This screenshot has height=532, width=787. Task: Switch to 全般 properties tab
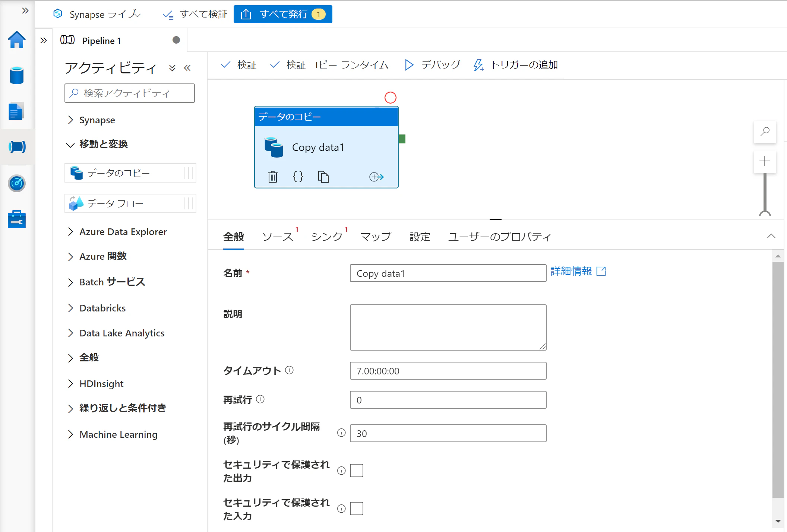coord(234,237)
